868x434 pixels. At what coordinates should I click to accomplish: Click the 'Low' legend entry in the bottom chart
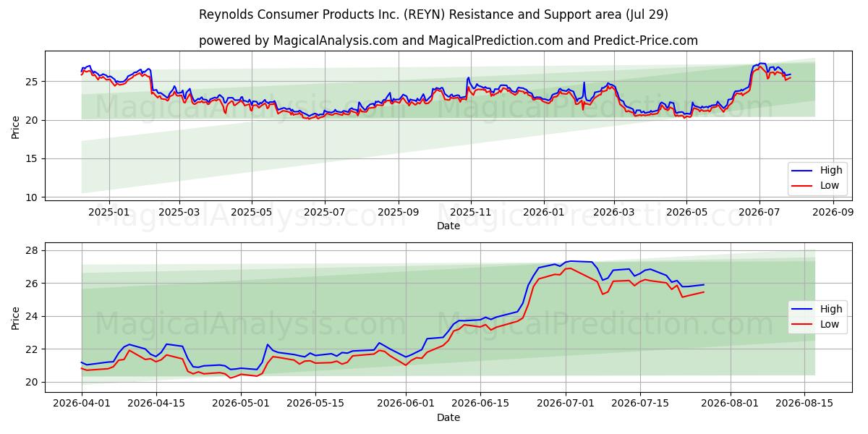817,324
